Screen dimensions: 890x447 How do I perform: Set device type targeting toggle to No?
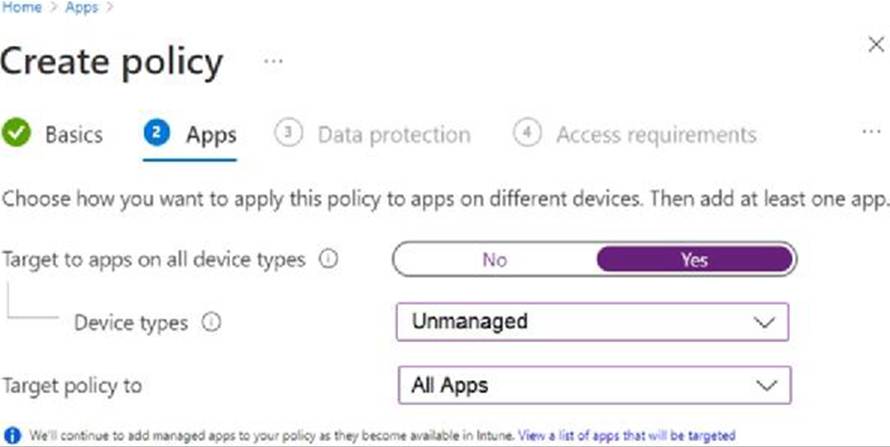[494, 259]
